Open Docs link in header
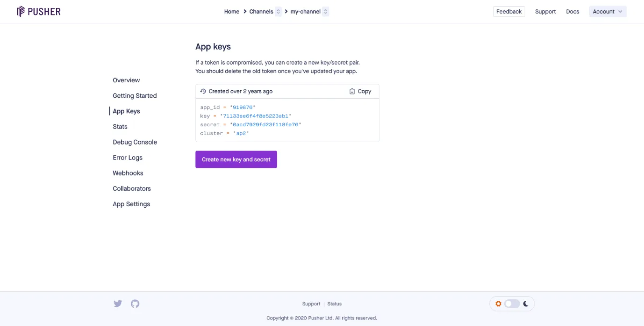 572,12
